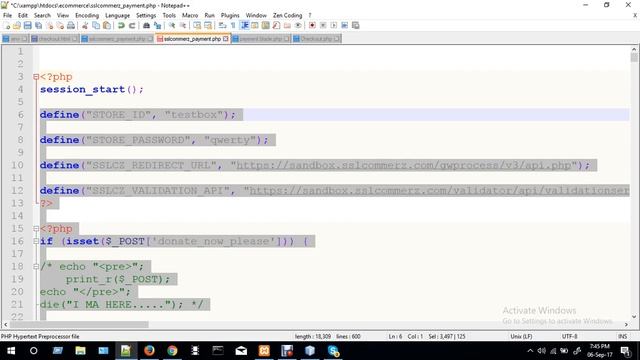
Task: Click the Zoom In toolbar icon
Action: (172, 25)
